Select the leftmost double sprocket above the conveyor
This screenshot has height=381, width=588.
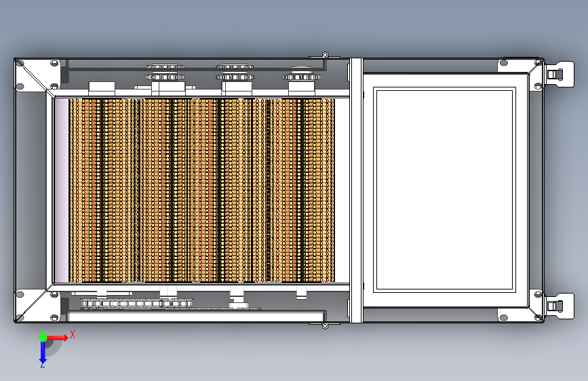pos(165,73)
